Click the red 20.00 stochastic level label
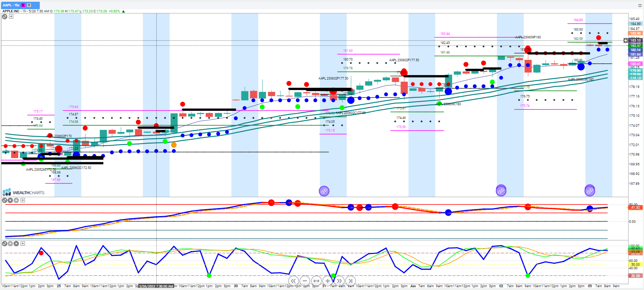 pos(635,276)
